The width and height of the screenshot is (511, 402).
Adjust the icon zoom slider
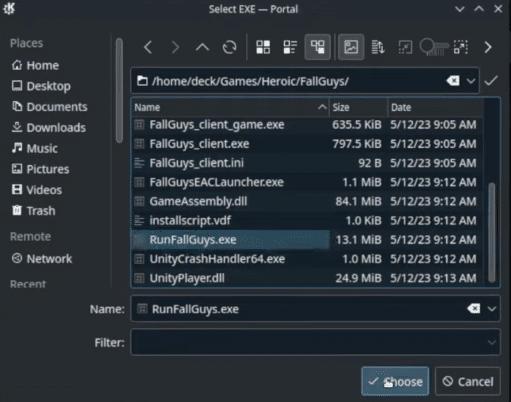(434, 47)
